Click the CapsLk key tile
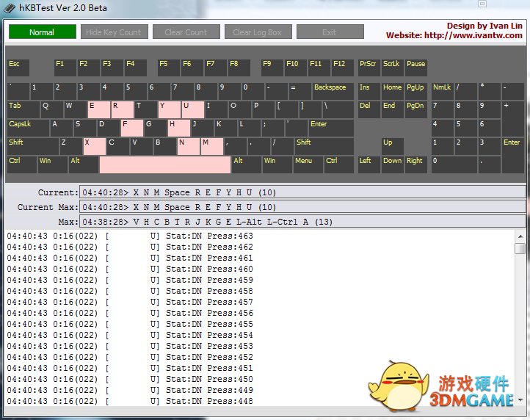 point(28,128)
